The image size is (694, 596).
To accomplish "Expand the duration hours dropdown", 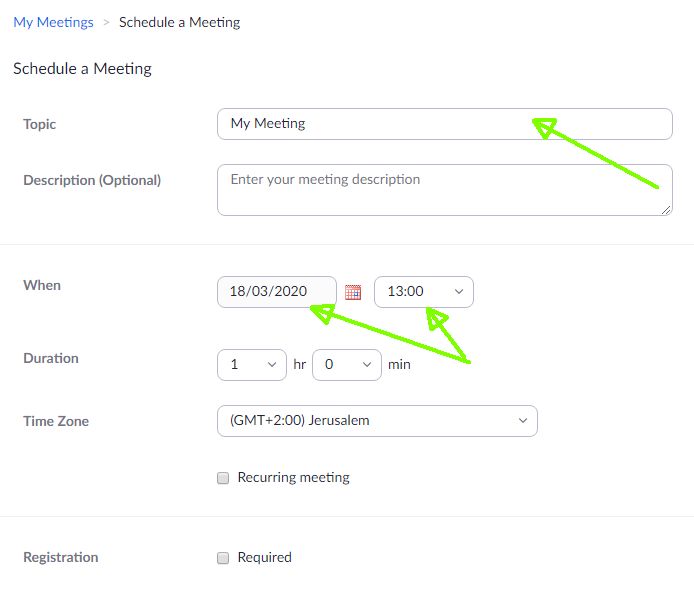I will tap(252, 365).
